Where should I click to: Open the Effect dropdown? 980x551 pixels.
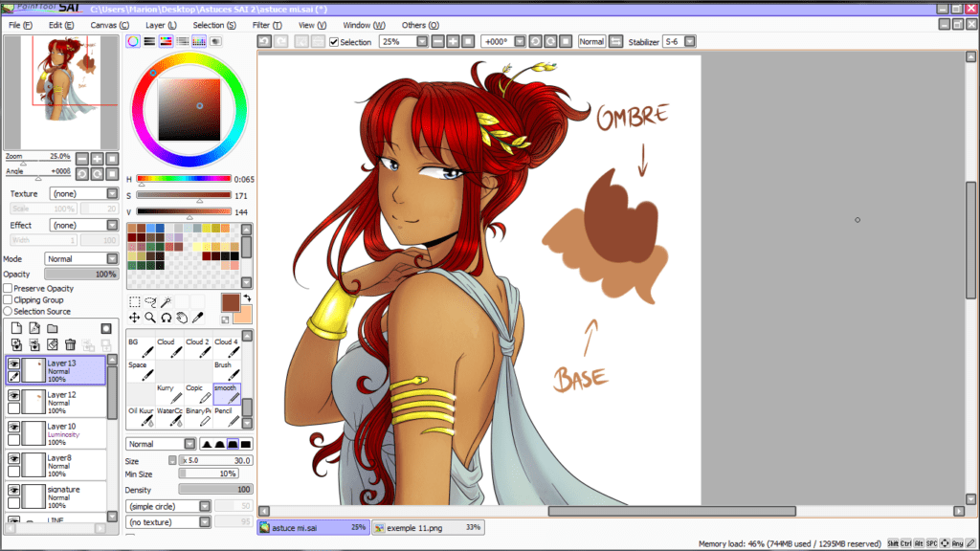pos(84,225)
